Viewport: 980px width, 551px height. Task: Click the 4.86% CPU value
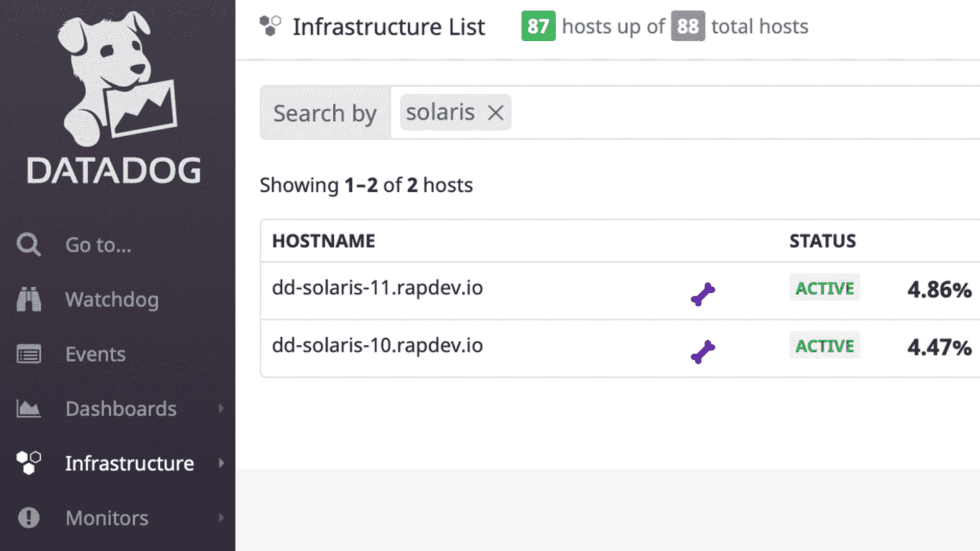(x=940, y=290)
